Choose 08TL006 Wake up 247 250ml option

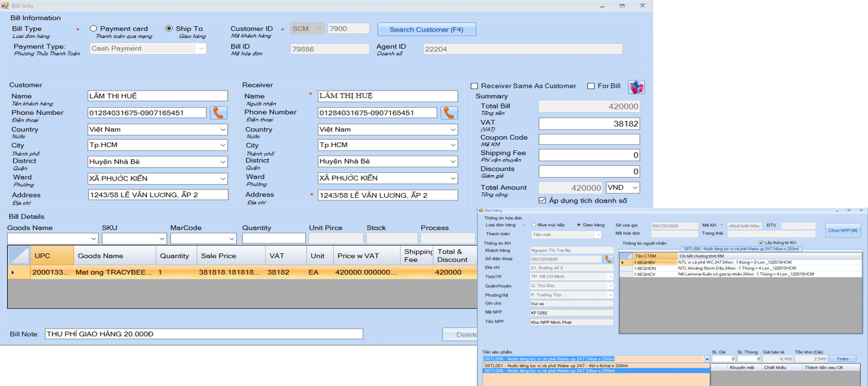tap(596, 371)
